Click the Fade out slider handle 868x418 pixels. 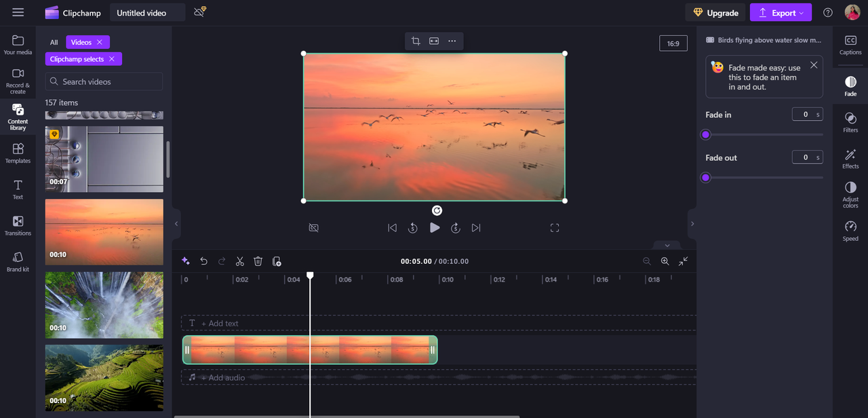pos(705,177)
